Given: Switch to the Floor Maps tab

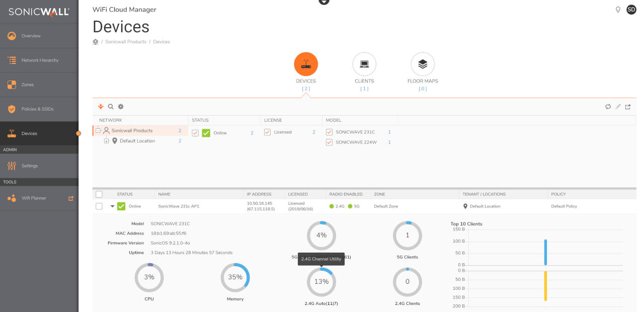Looking at the screenshot, I should (423, 64).
